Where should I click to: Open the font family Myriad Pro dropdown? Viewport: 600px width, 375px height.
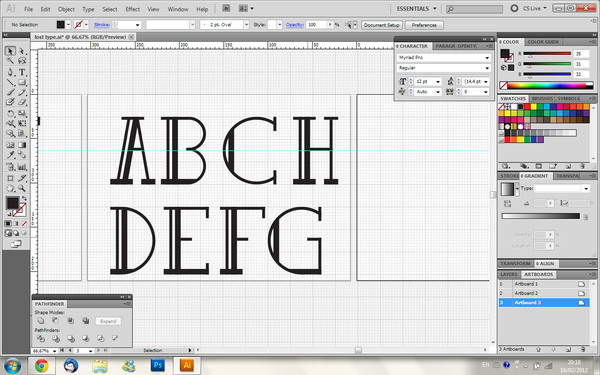[x=487, y=58]
